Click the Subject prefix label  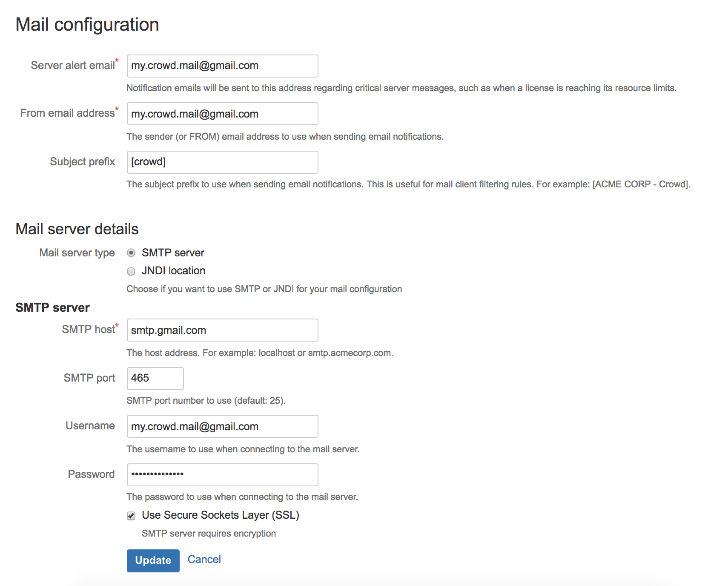[82, 162]
